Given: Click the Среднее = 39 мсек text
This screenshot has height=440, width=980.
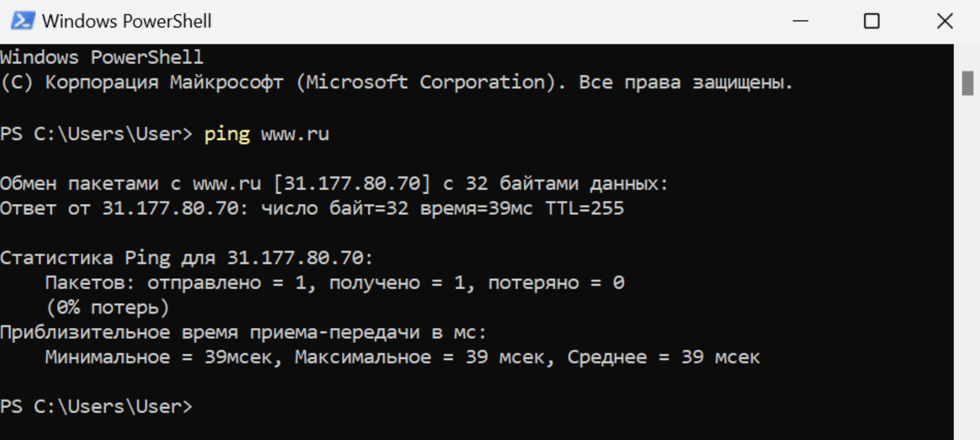Looking at the screenshot, I should pyautogui.click(x=664, y=357).
